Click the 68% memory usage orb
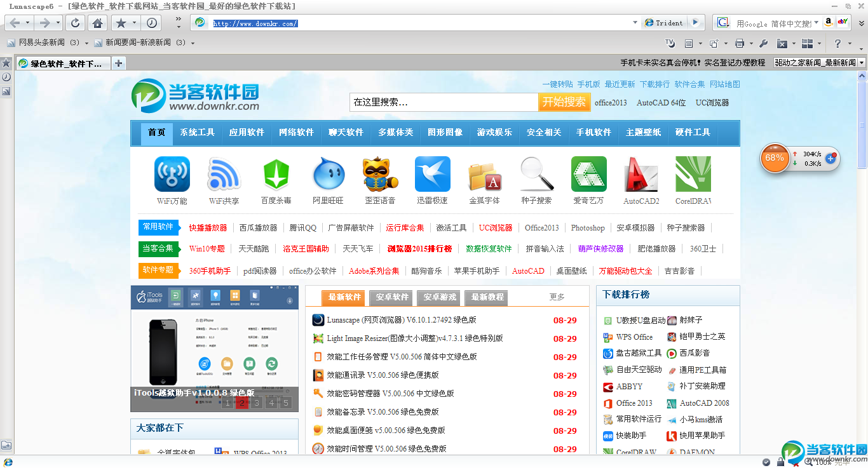The height and width of the screenshot is (468, 868). (x=775, y=158)
